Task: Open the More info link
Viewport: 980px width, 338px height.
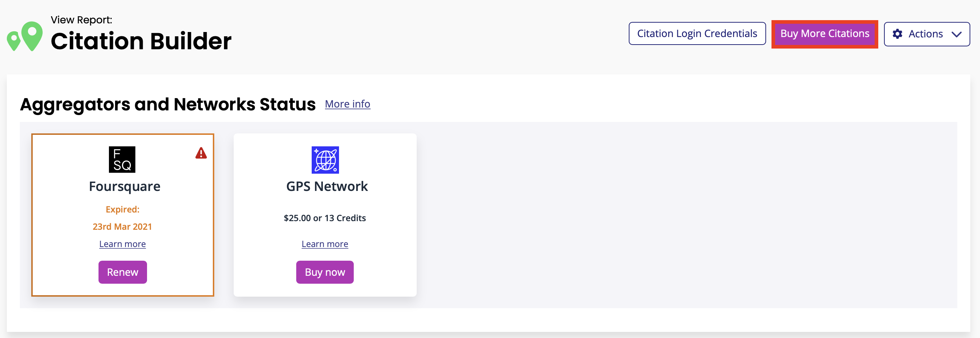Action: pyautogui.click(x=347, y=104)
